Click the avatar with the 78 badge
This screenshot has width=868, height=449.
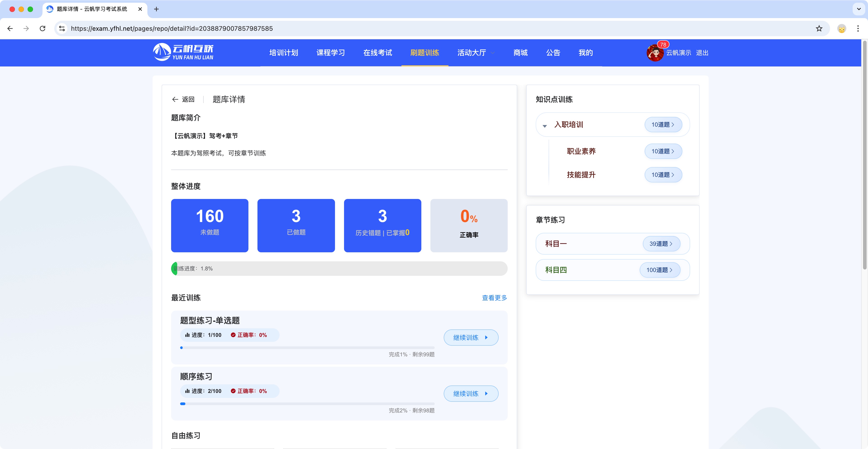[x=655, y=53]
